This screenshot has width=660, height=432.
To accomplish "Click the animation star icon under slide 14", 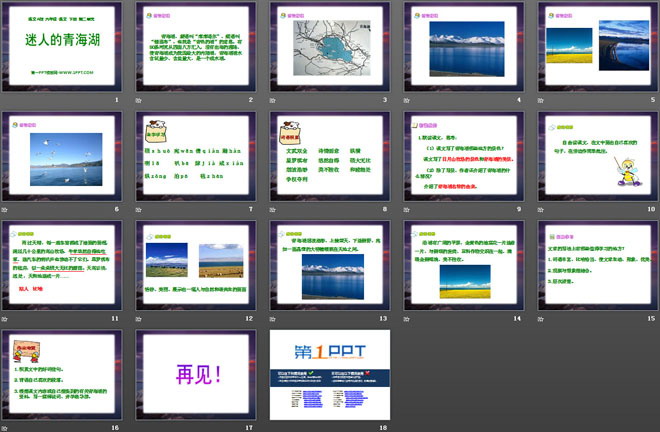I will (408, 319).
